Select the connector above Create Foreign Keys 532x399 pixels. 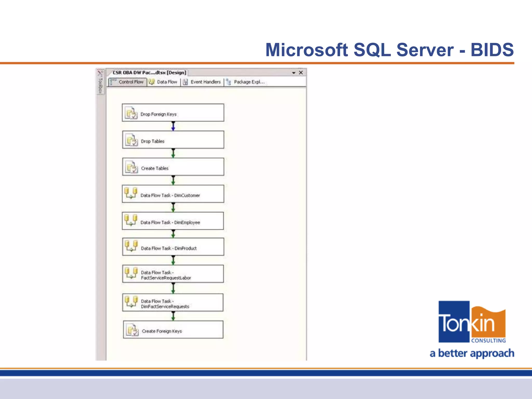(173, 316)
